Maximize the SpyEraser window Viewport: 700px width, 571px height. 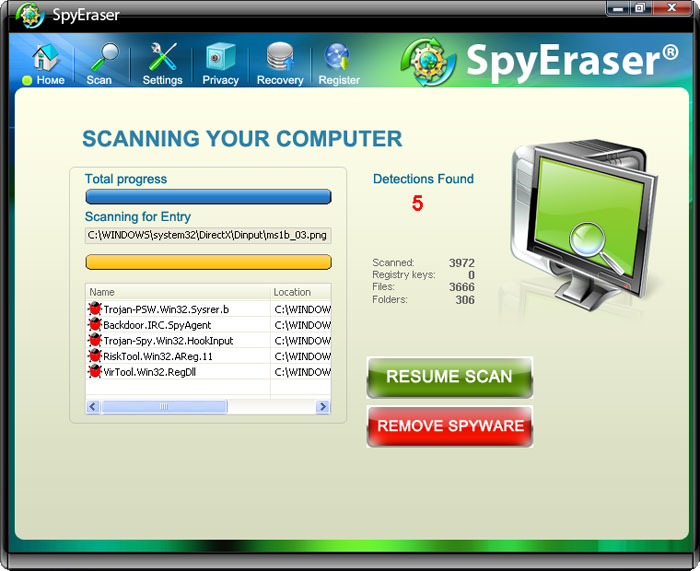point(641,8)
